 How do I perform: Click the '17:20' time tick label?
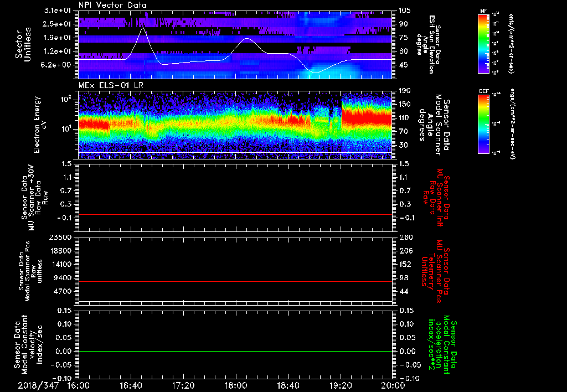[183, 386]
